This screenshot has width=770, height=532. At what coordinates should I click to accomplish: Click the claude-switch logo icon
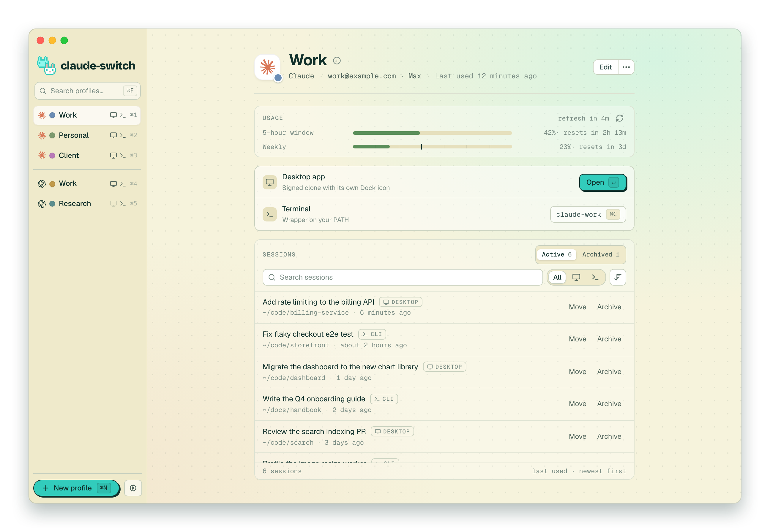pyautogui.click(x=46, y=65)
